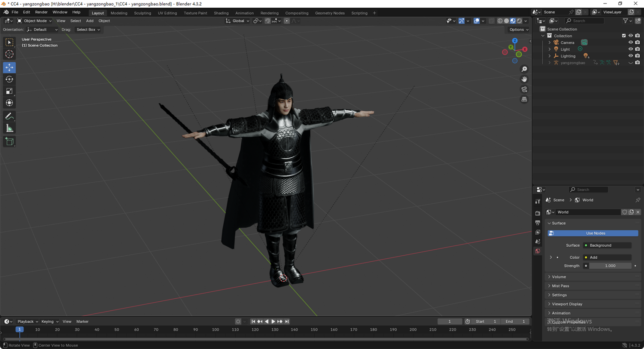
Task: Click the Use Nodes button
Action: tap(593, 233)
